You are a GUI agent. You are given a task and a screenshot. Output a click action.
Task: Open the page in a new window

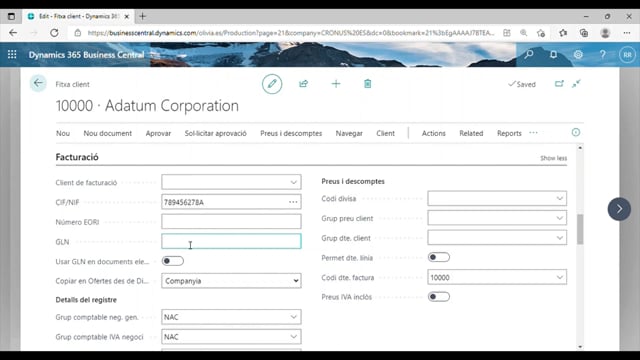[x=559, y=84]
